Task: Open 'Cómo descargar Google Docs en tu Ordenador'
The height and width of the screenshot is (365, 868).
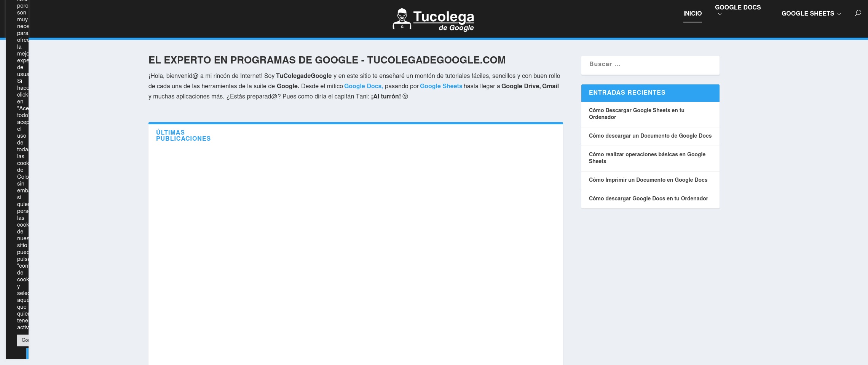Action: (x=648, y=198)
